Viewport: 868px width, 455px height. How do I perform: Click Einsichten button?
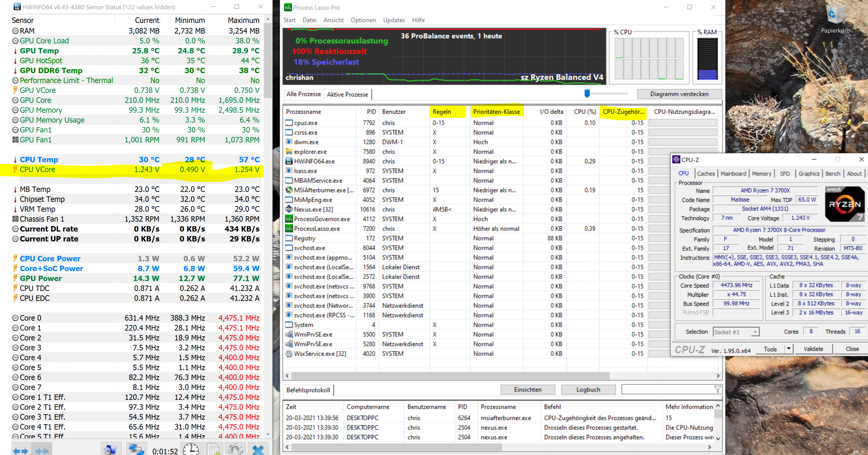point(528,390)
